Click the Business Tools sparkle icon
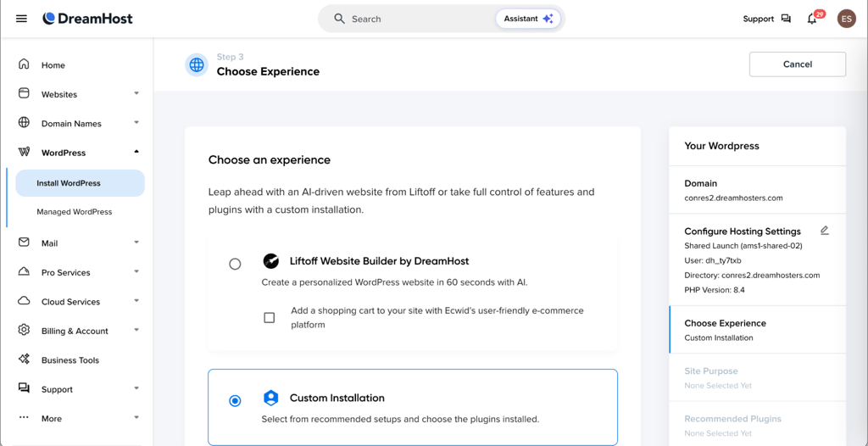Viewport: 868px width, 446px height. coord(24,359)
